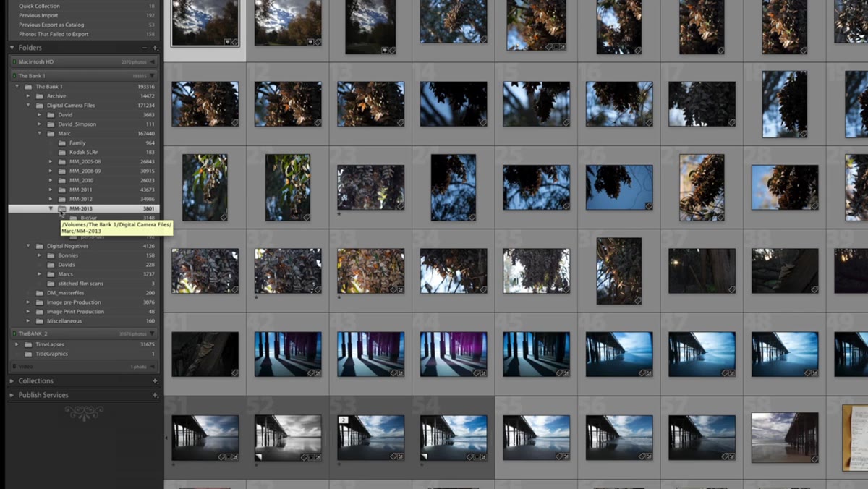868x489 pixels.
Task: Click the folder icon of TitleGraphics
Action: [29, 354]
